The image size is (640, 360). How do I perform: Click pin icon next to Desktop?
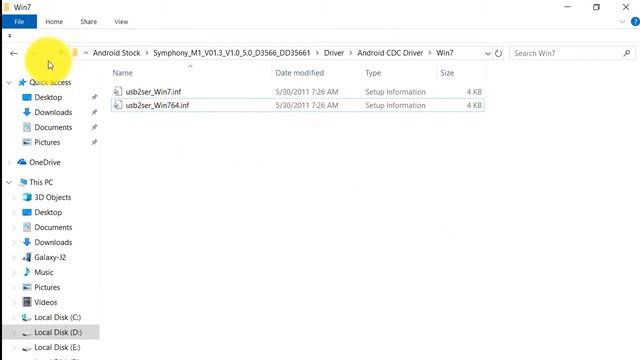click(94, 97)
